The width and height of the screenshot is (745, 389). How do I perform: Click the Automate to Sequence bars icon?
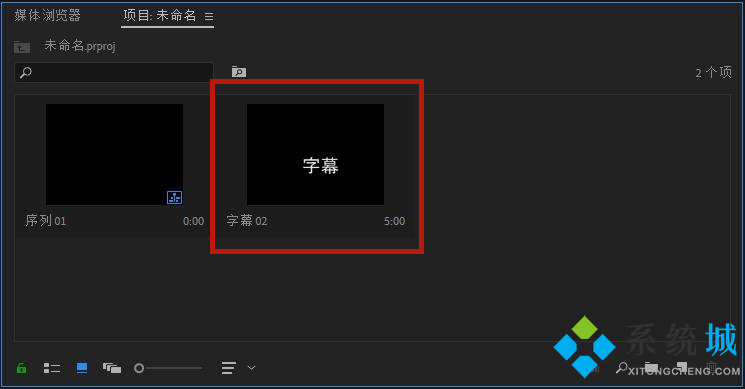[x=595, y=368]
